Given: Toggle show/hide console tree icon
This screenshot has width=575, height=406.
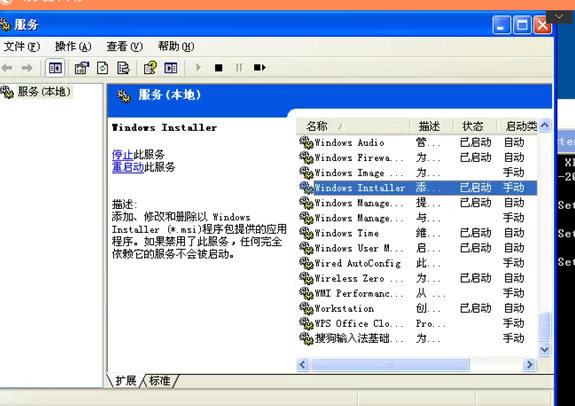Looking at the screenshot, I should click(x=55, y=68).
